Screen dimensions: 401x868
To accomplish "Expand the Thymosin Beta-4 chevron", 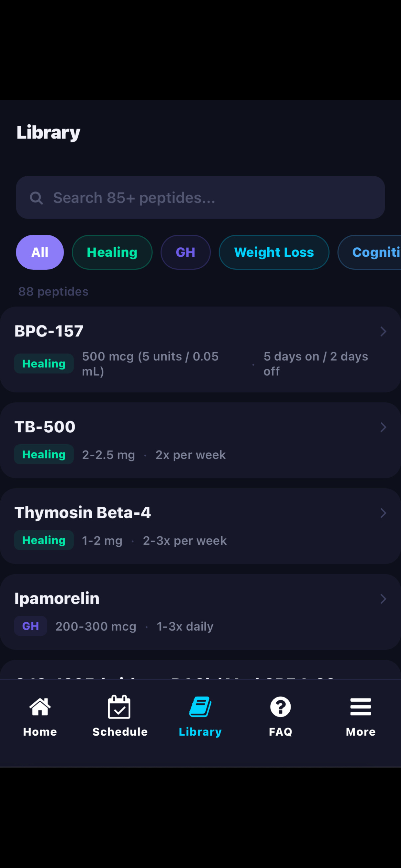I will tap(383, 513).
